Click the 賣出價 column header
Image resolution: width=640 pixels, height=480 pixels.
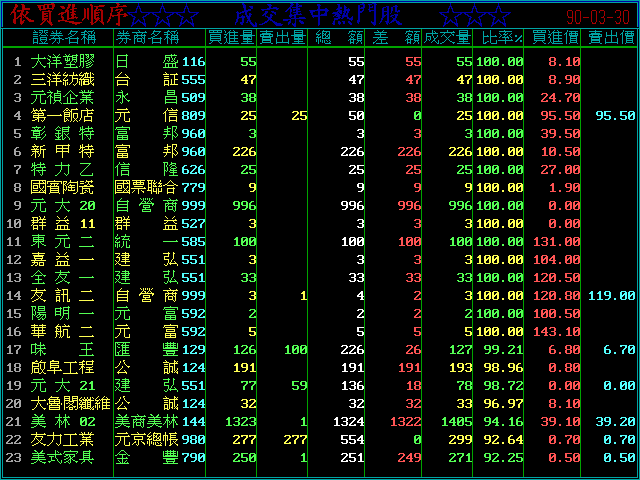[x=609, y=37]
